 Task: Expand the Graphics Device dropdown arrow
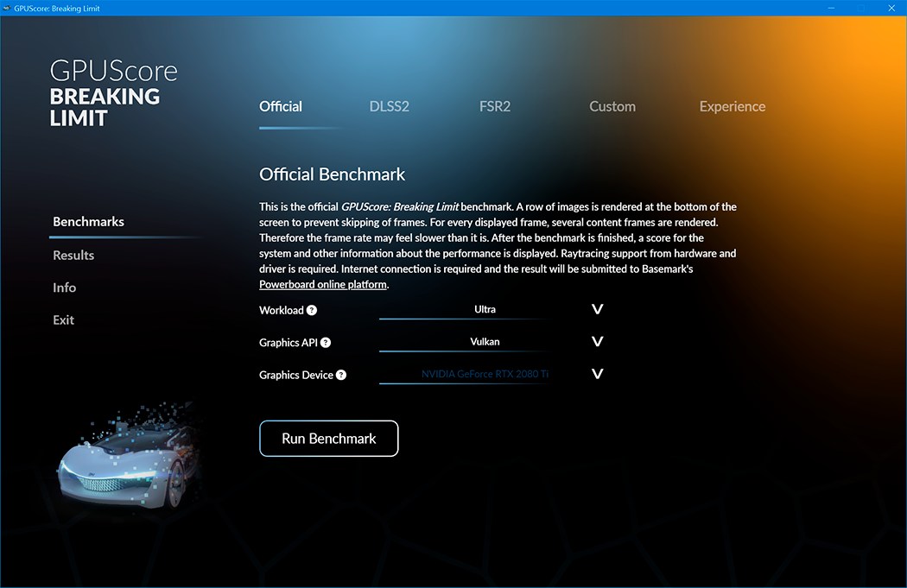click(x=598, y=374)
